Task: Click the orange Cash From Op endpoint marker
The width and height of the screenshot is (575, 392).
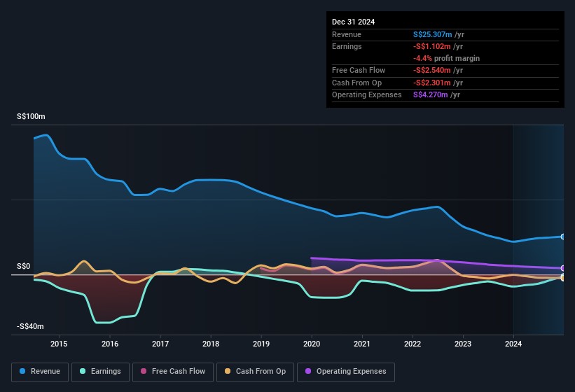Action: coord(562,278)
